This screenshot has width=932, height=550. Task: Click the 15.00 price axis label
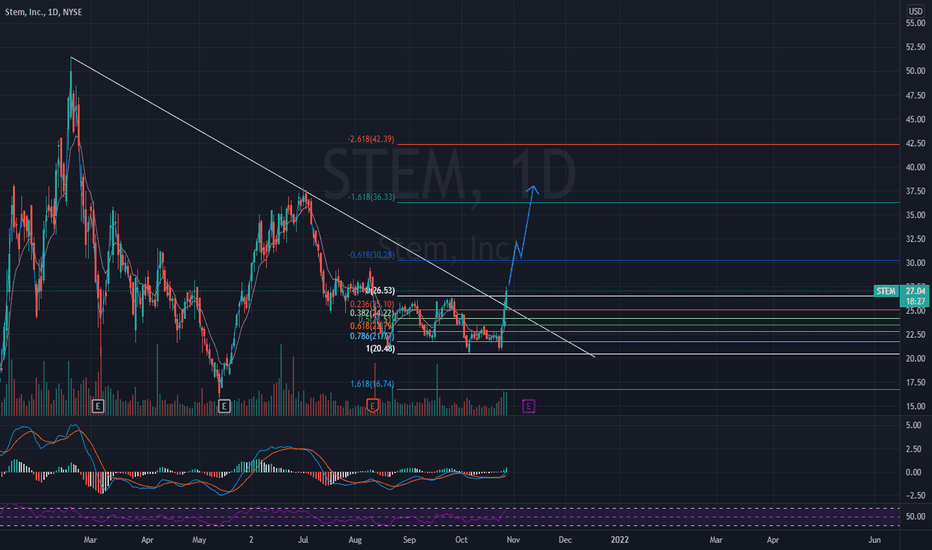tap(915, 406)
